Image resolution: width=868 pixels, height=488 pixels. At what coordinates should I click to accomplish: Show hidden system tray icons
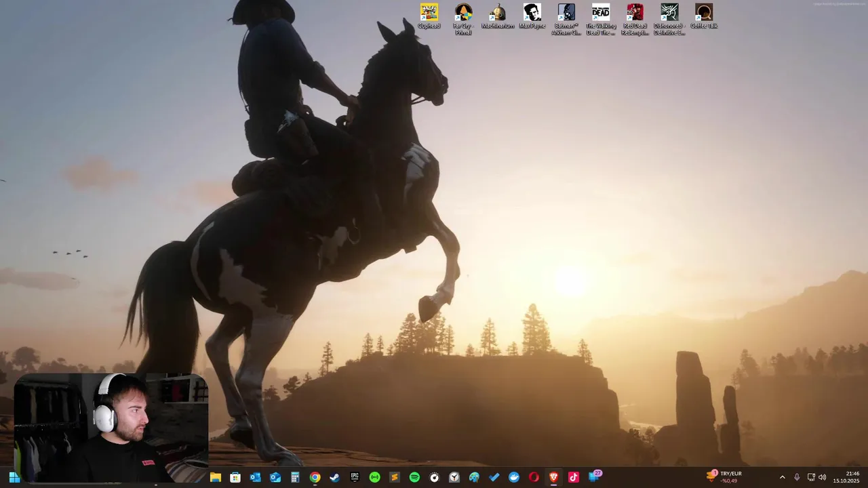782,477
